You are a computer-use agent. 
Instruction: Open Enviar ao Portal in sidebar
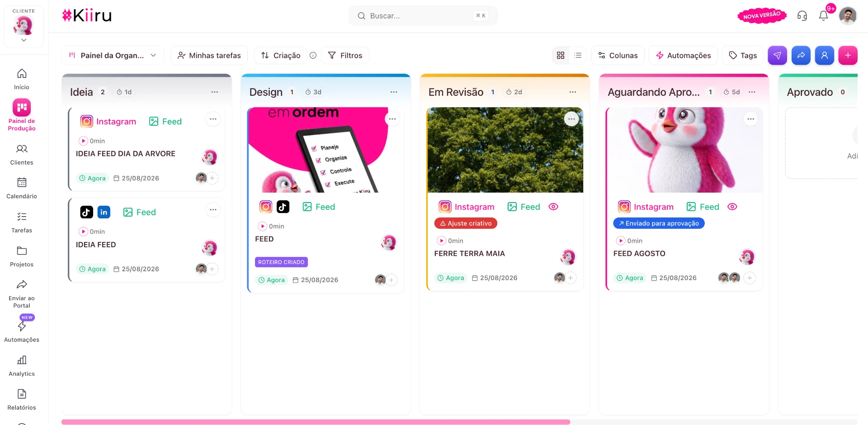(22, 294)
